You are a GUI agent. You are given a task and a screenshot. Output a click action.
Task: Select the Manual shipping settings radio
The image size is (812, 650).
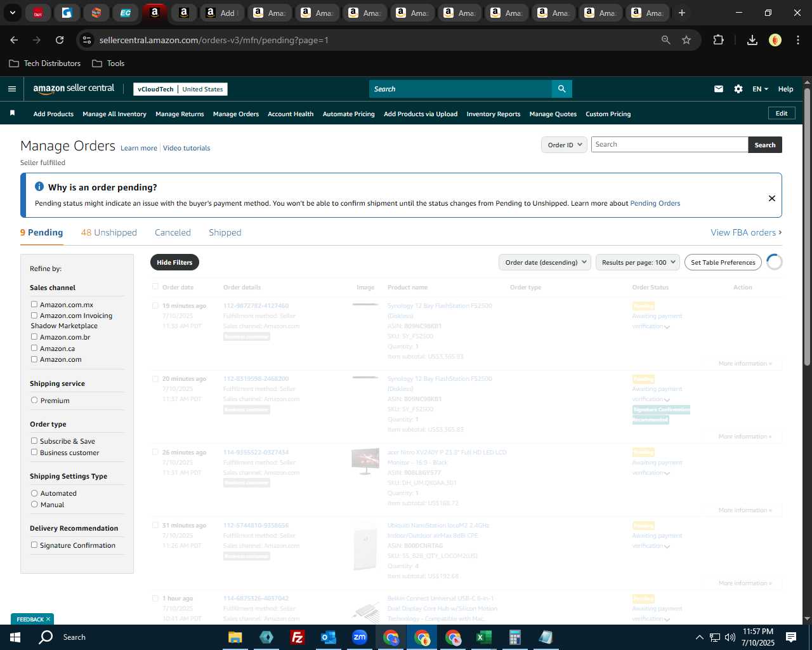[x=34, y=504]
